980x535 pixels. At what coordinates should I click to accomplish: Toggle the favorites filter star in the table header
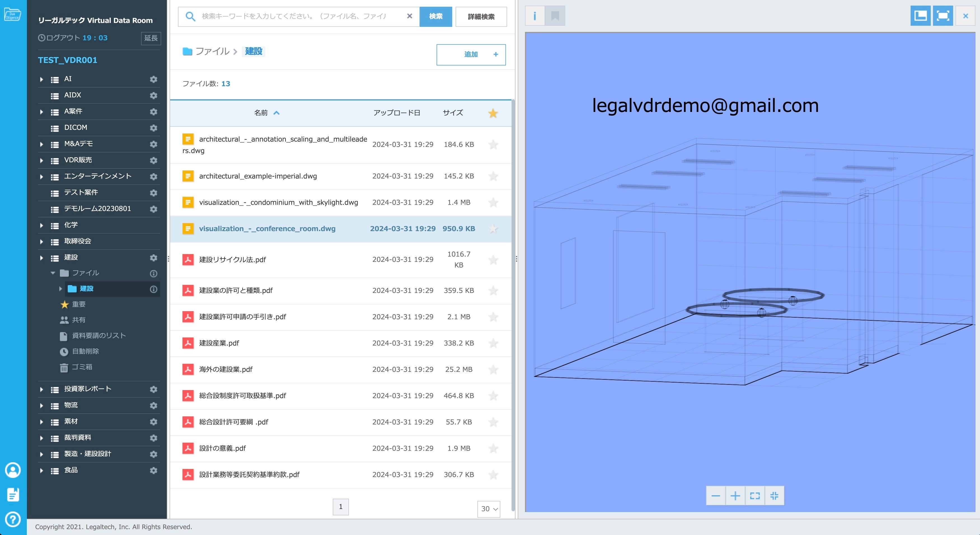click(493, 113)
